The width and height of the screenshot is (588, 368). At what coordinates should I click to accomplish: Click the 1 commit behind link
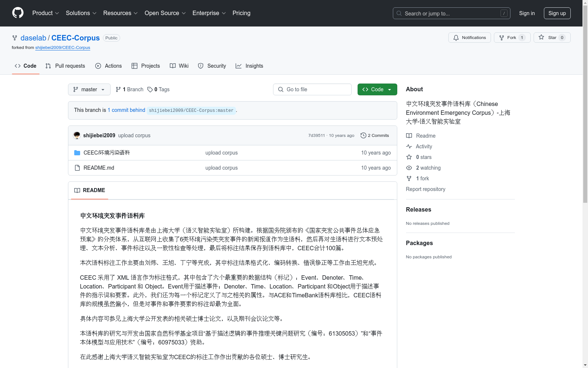click(126, 110)
